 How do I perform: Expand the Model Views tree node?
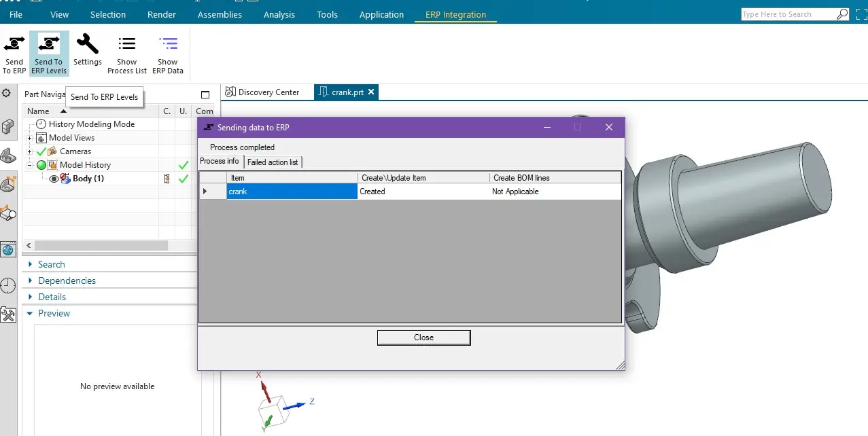[x=30, y=138]
